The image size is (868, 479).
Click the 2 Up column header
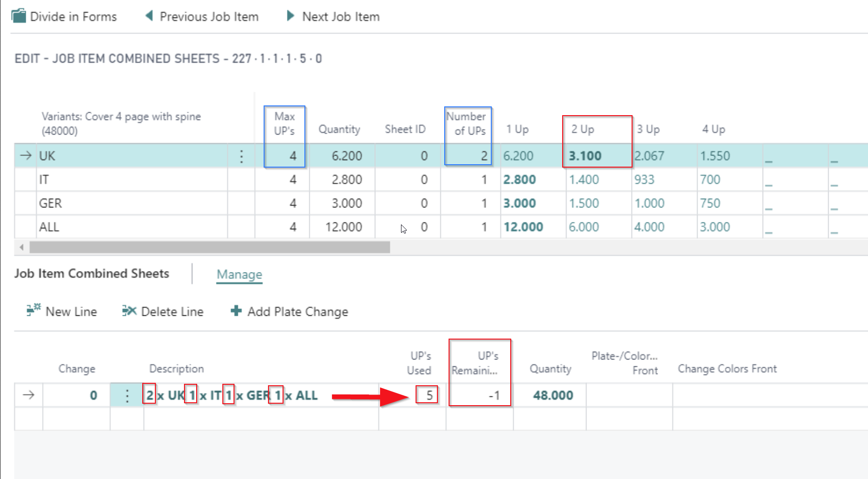coord(583,129)
